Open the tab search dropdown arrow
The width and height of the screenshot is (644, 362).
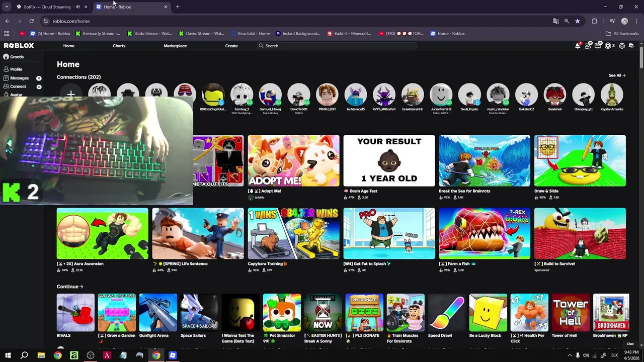pos(7,7)
